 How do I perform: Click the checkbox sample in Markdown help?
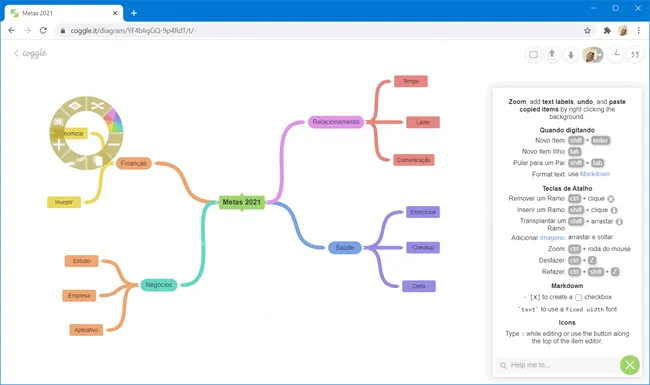tap(578, 297)
